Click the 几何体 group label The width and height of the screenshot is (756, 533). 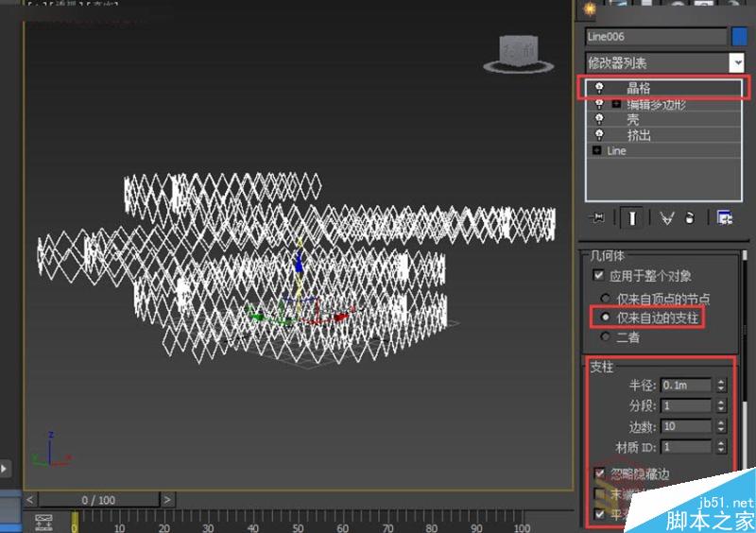[607, 256]
